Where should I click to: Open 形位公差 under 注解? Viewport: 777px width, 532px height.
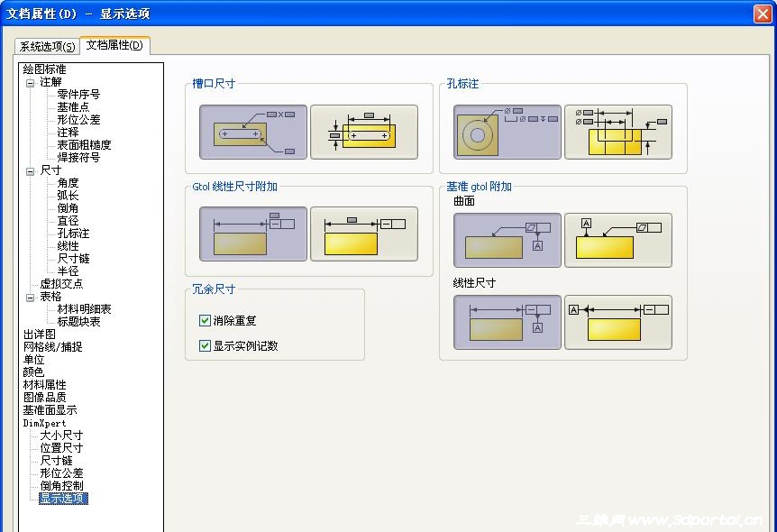pos(78,120)
